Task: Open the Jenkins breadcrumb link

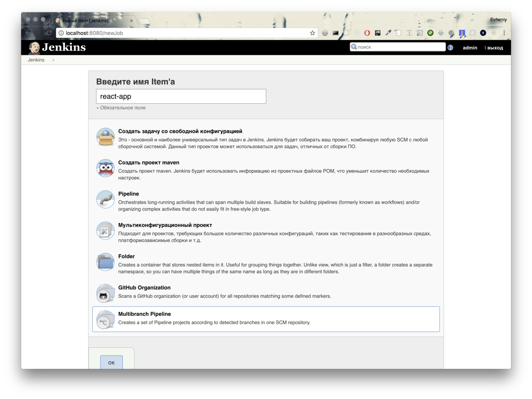Action: pos(36,60)
